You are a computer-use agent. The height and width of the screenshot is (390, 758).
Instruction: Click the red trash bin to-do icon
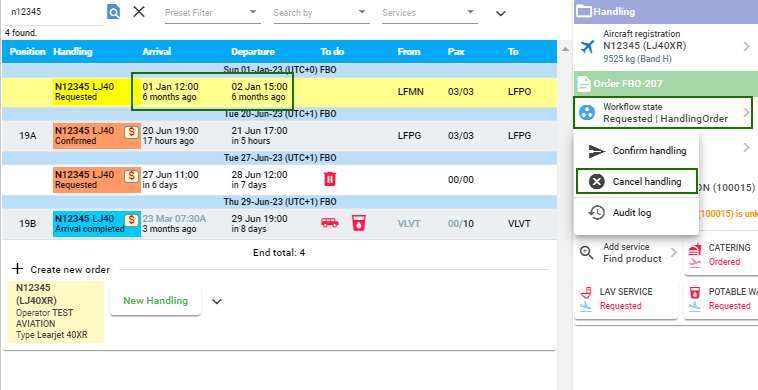click(x=330, y=179)
